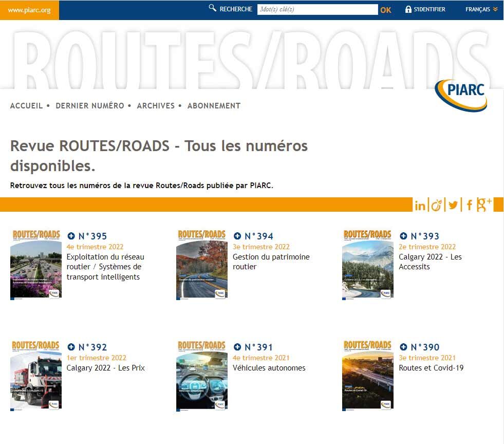The height and width of the screenshot is (444, 504).
Task: Click plus icon next to N°394
Action: 237,236
